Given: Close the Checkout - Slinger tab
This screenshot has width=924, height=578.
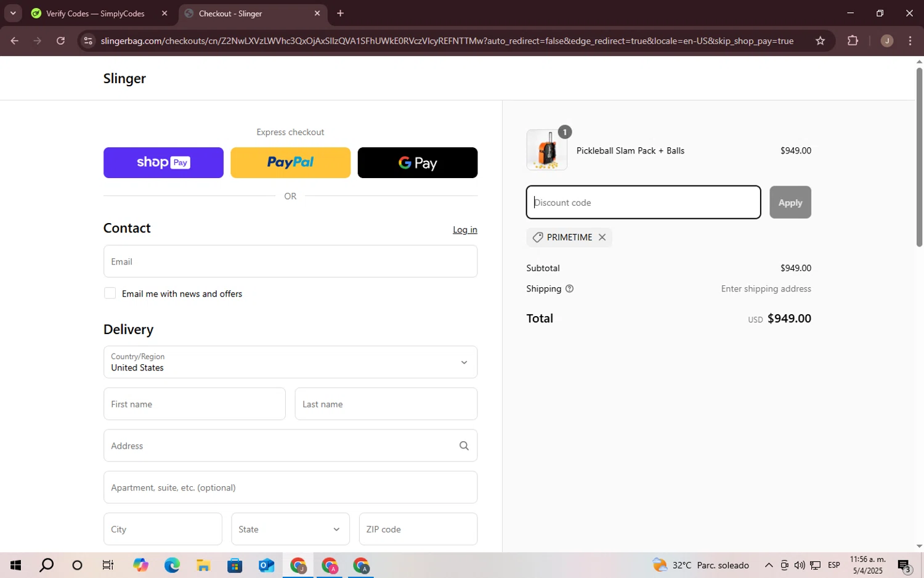Looking at the screenshot, I should (x=317, y=13).
